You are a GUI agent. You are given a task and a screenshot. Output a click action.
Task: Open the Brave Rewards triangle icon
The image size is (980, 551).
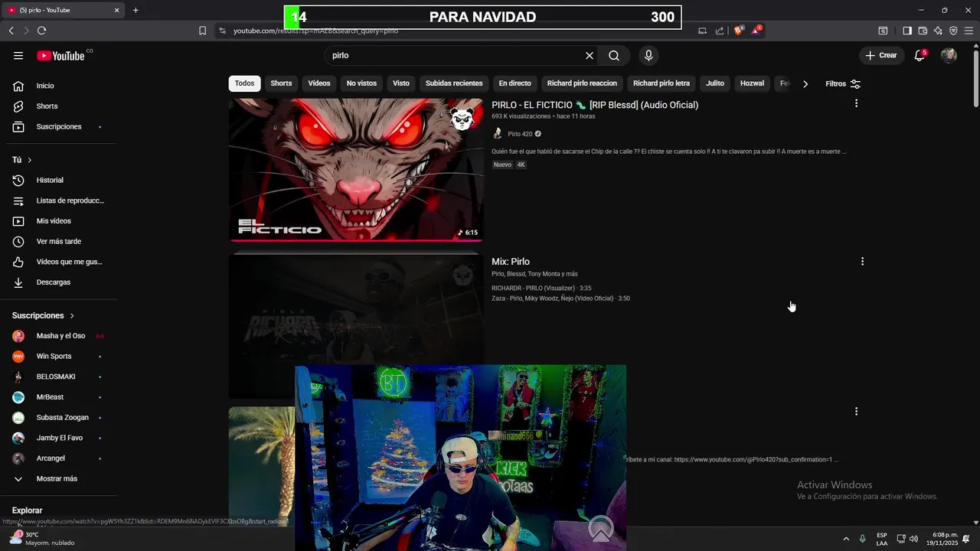(756, 30)
